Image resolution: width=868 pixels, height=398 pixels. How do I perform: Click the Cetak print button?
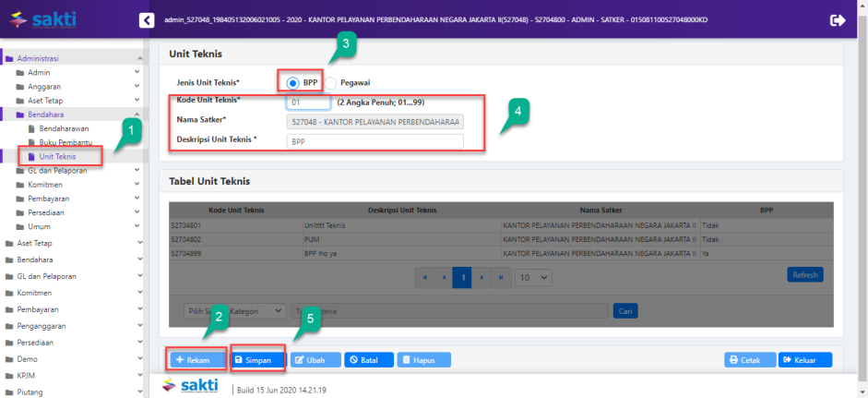pyautogui.click(x=748, y=360)
